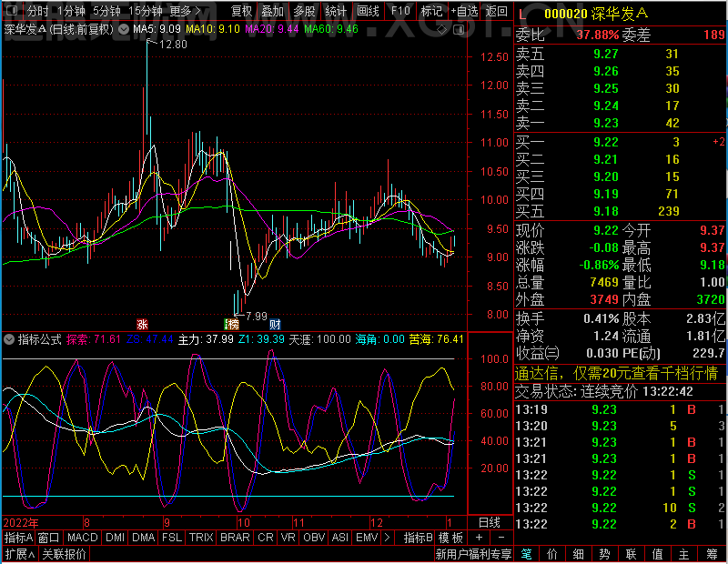Click the diamond icon in chart header

[x=442, y=30]
